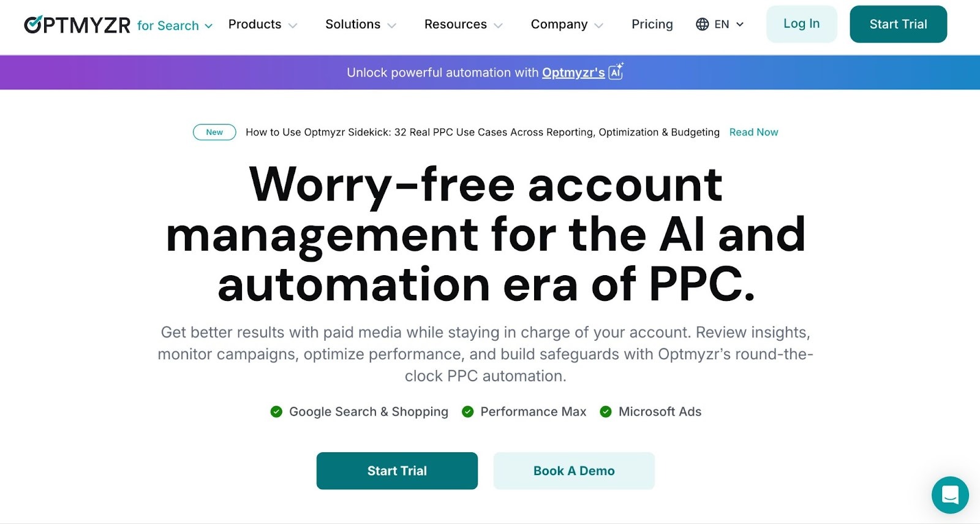Click the Log In button

pyautogui.click(x=801, y=24)
